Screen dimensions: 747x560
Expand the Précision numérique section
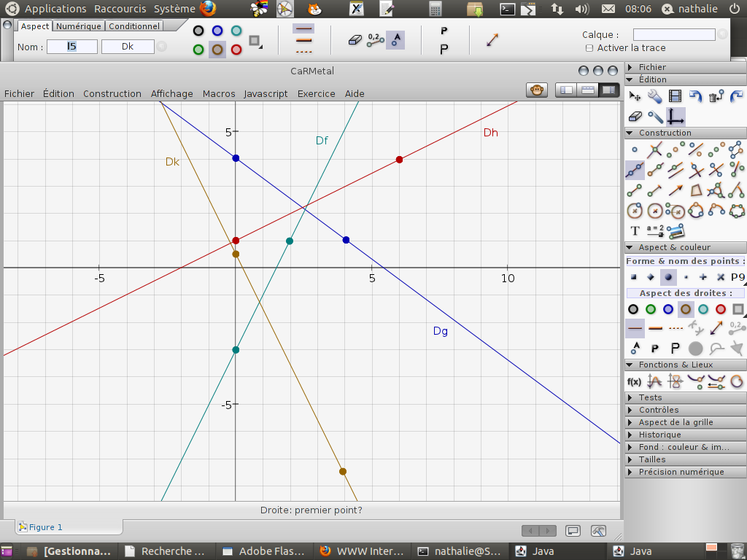pos(686,472)
